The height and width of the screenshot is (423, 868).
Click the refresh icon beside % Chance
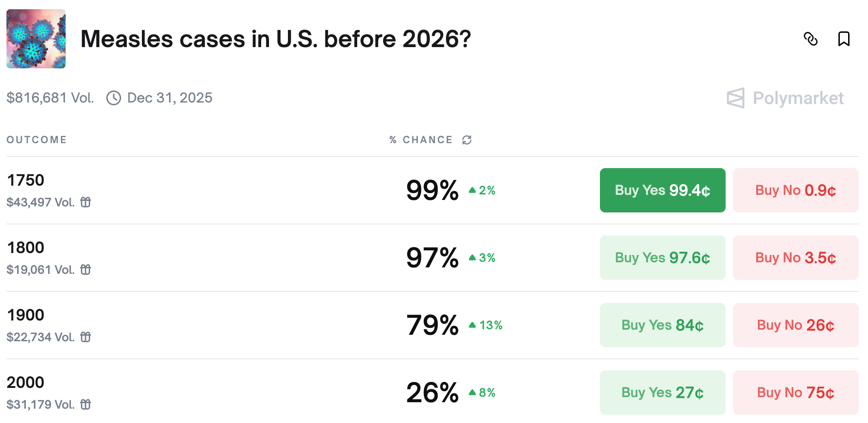tap(467, 140)
